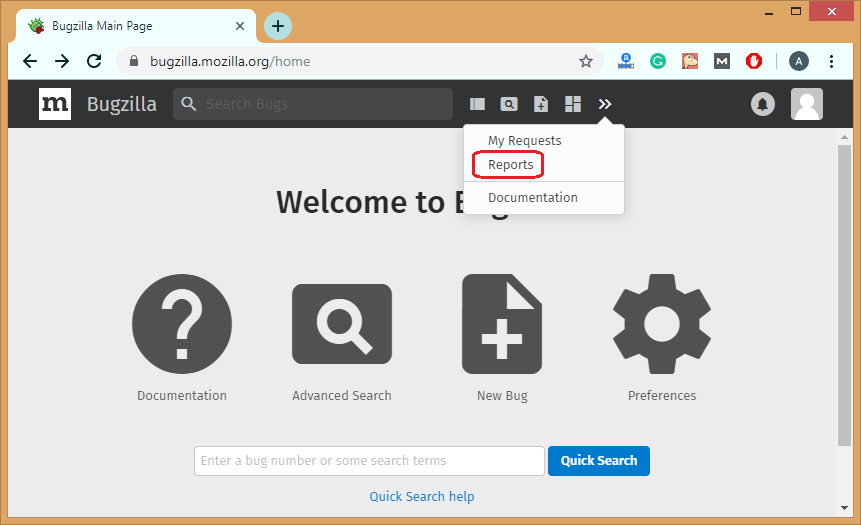Screen dimensions: 861x525
Task: Open the blue ribbon badge extension icon
Action: pos(625,61)
